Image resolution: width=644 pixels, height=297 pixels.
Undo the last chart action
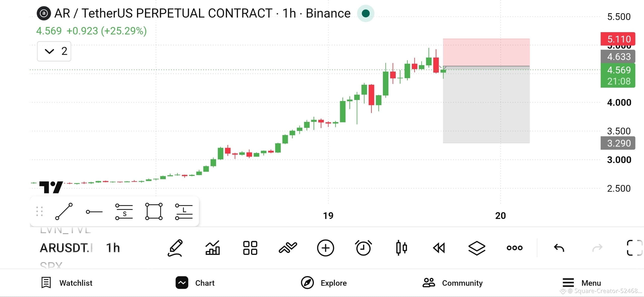tap(559, 248)
